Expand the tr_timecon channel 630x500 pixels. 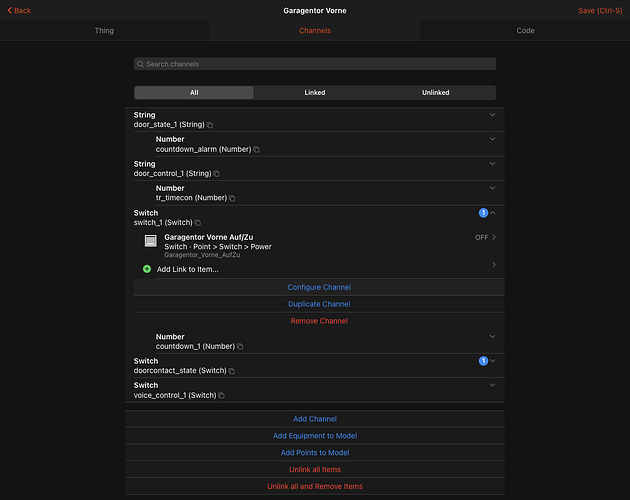492,188
